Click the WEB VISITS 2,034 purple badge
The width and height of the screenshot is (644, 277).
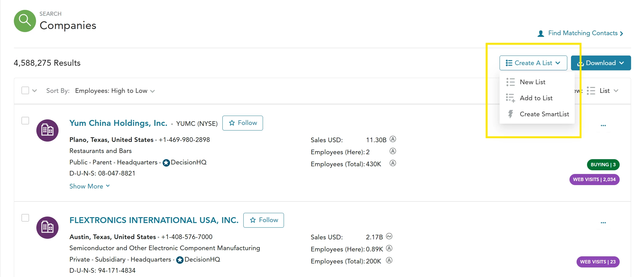(x=594, y=180)
